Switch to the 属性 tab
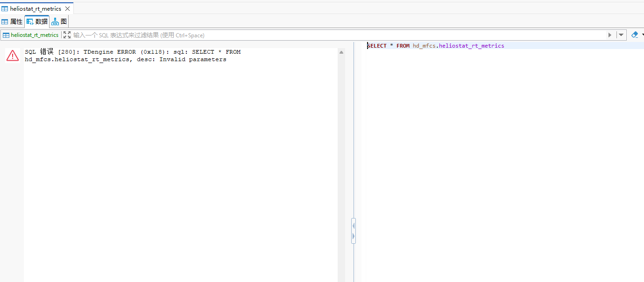The height and width of the screenshot is (282, 644). click(x=12, y=21)
